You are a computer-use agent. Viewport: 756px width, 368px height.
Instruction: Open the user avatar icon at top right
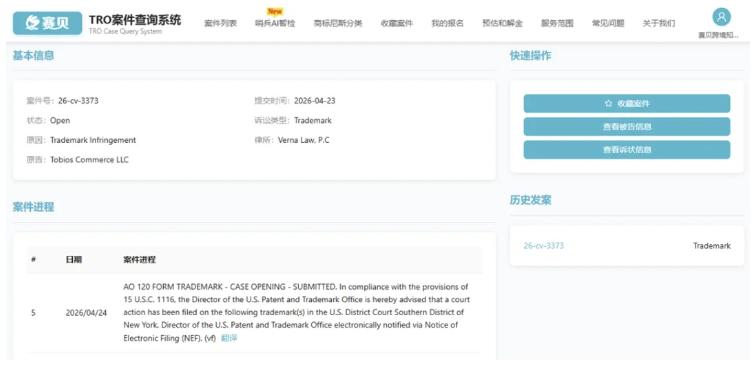tap(721, 17)
